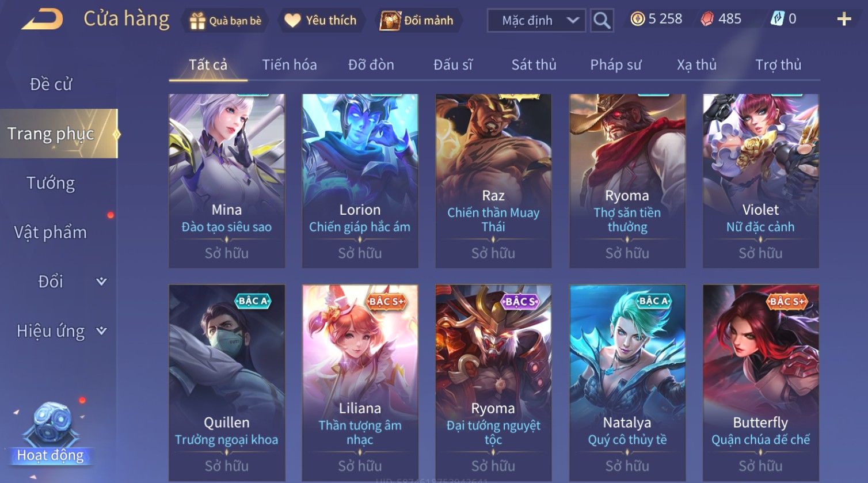Tap the gold coin currency icon
This screenshot has width=868, height=483.
tap(637, 19)
